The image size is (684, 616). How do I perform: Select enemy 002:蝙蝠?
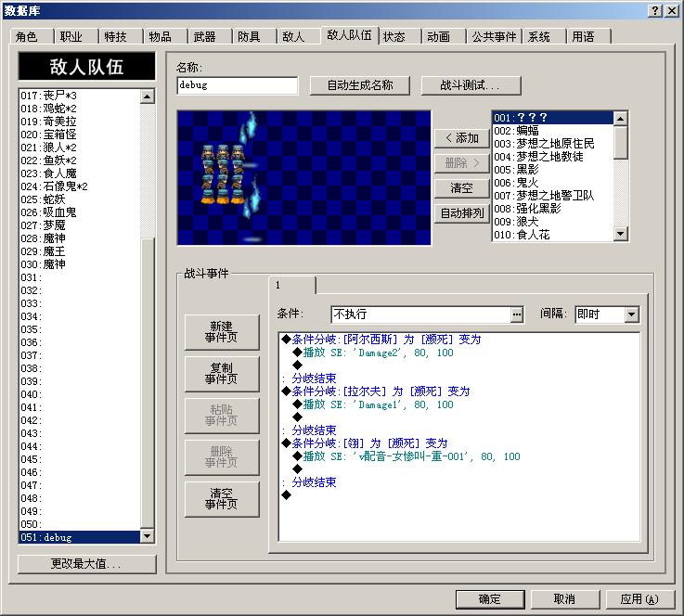coord(552,131)
